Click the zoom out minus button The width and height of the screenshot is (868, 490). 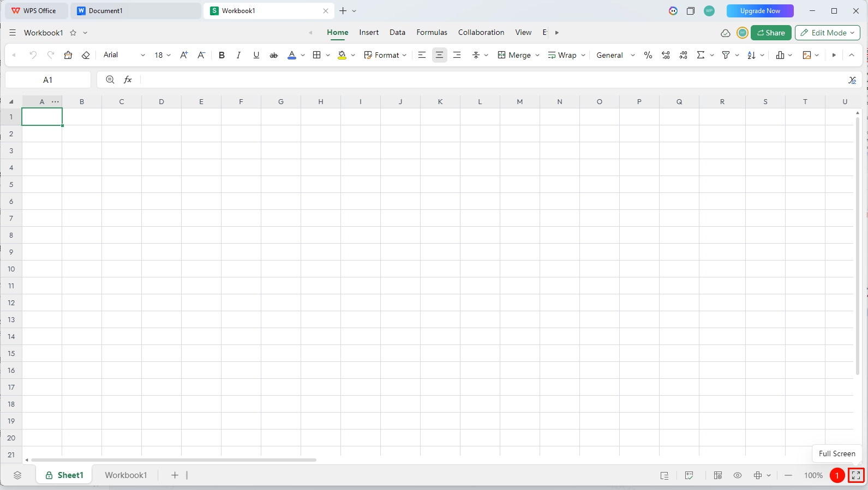click(788, 475)
